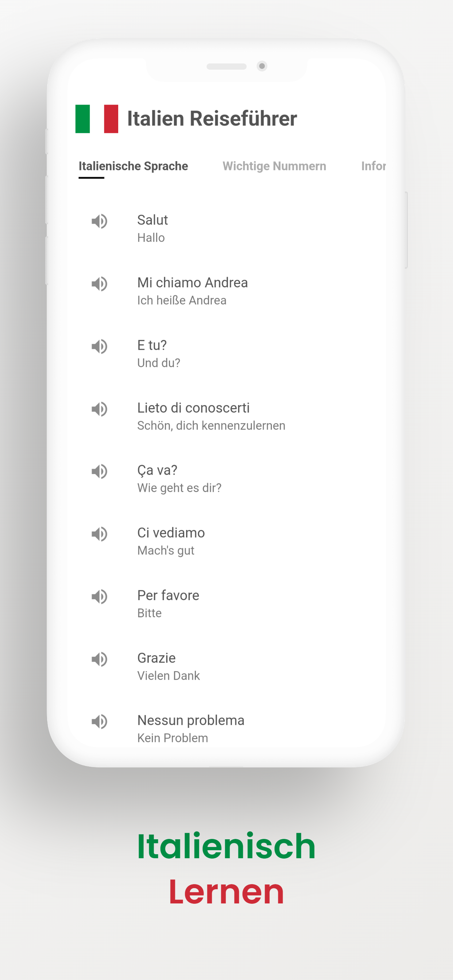
Task: Open the partially visible Infor tab
Action: (x=373, y=166)
